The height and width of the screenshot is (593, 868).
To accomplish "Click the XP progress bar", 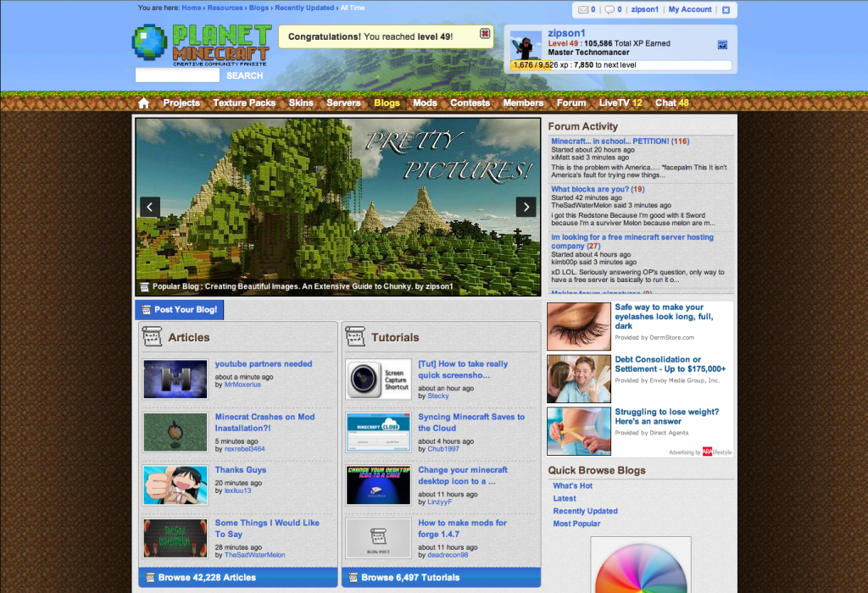I will pyautogui.click(x=620, y=64).
